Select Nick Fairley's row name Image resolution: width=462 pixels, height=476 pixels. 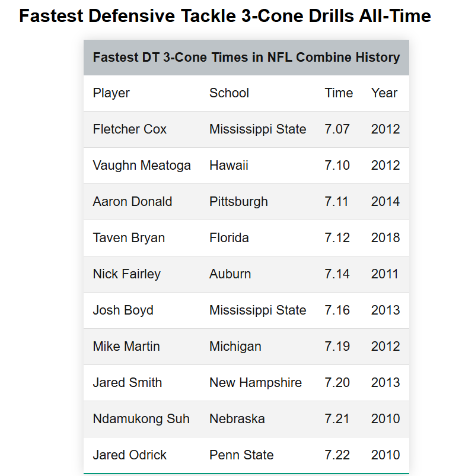126,274
